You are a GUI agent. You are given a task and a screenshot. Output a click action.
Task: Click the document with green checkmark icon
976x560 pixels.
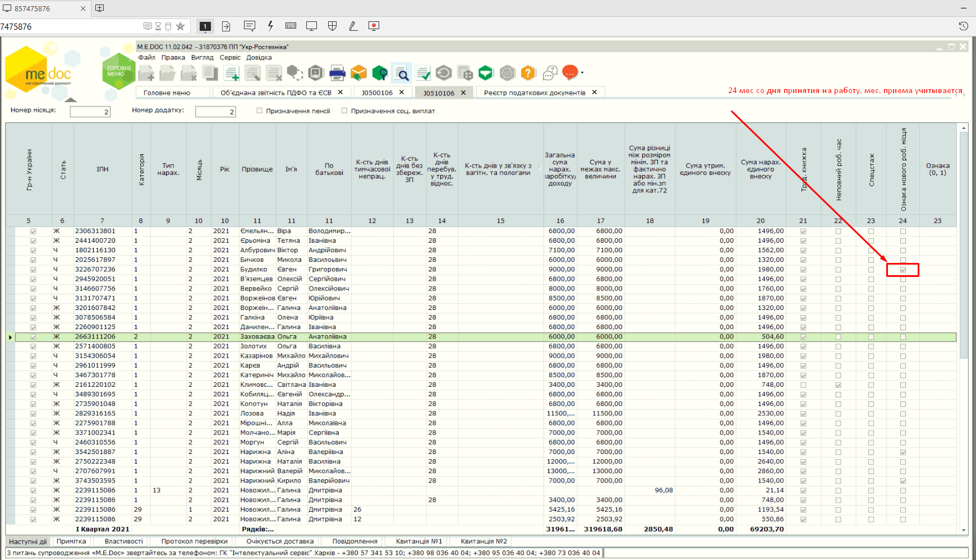pos(423,73)
